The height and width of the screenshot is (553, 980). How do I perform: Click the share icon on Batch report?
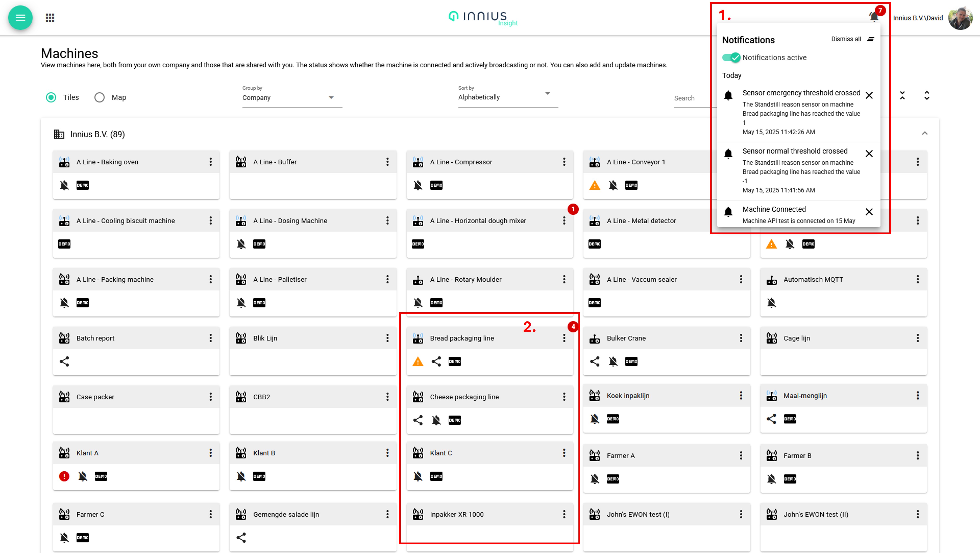tap(64, 362)
